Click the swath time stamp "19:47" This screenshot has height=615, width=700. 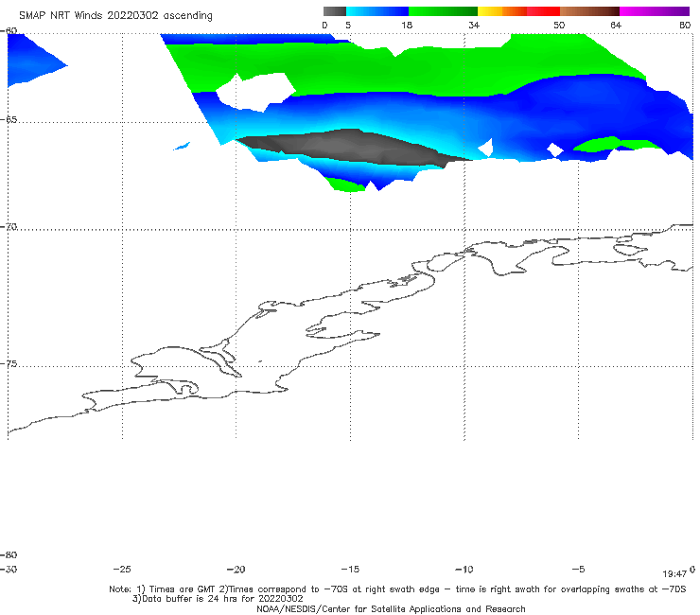coord(674,574)
